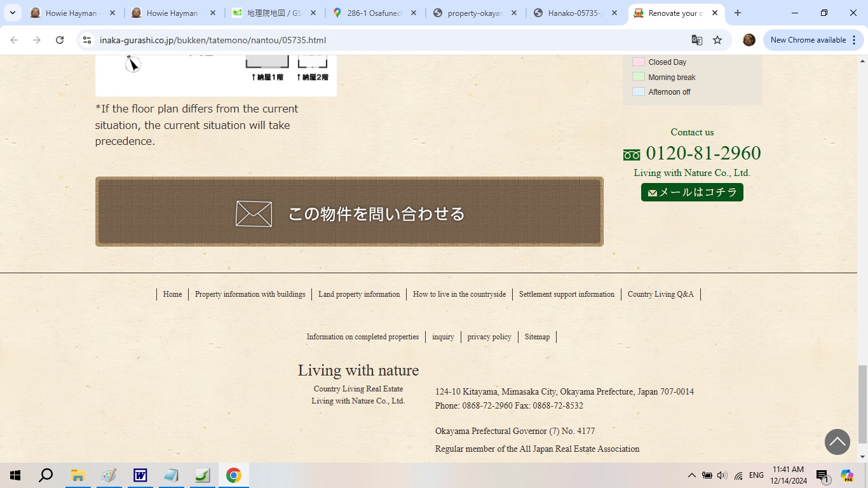Open Property information with buildings link
The height and width of the screenshot is (488, 868).
[250, 294]
